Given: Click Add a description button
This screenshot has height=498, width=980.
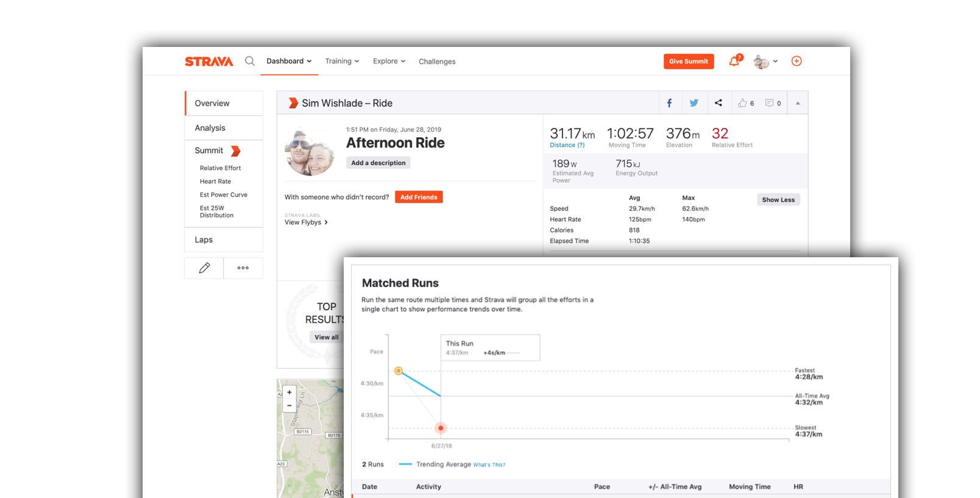Looking at the screenshot, I should click(378, 163).
